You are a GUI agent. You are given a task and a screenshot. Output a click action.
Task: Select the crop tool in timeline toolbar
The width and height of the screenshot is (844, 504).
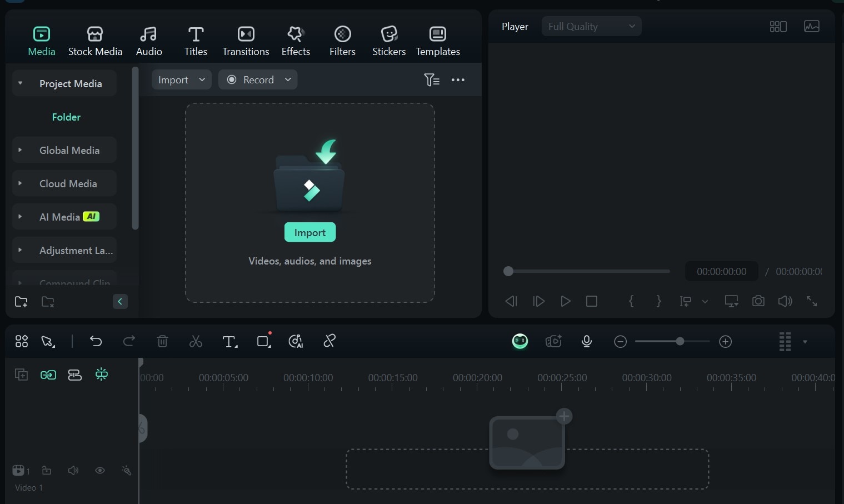[264, 341]
